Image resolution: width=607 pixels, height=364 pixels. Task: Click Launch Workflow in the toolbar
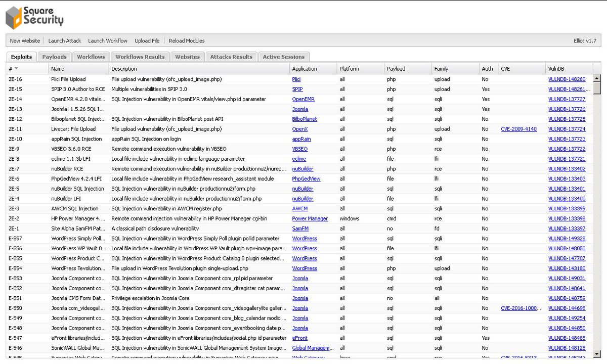point(108,40)
